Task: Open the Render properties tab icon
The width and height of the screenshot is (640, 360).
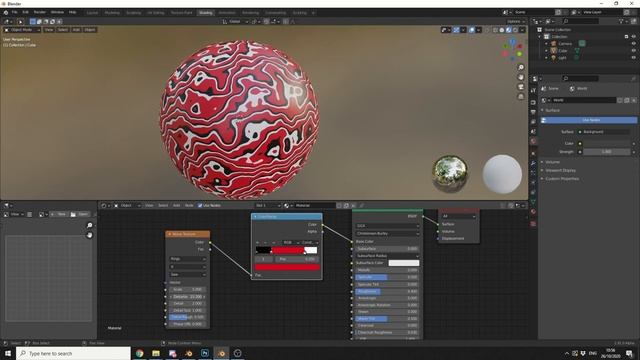Action: coord(533,102)
